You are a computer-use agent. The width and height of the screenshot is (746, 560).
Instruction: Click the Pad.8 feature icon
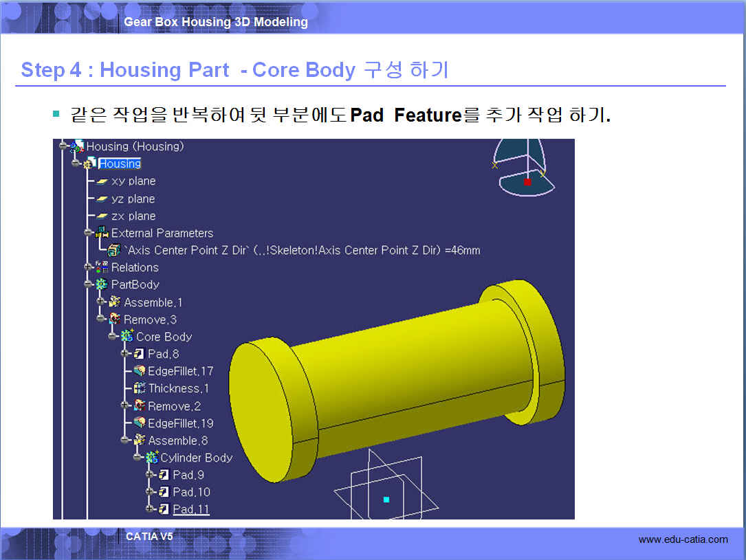click(x=140, y=354)
